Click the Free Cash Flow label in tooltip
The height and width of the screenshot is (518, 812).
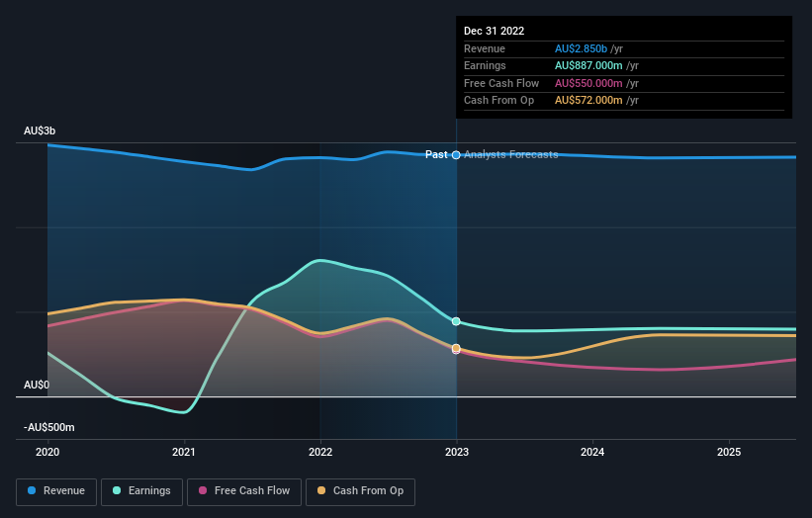pos(501,83)
